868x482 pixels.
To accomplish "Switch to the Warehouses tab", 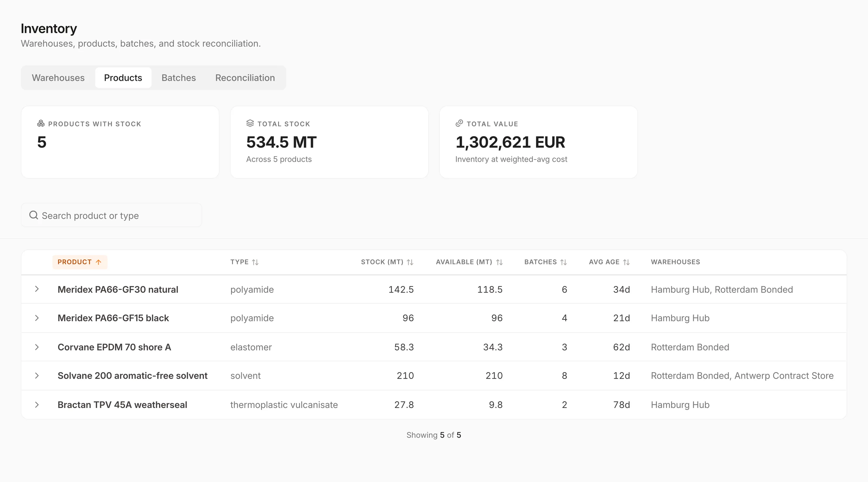I will pyautogui.click(x=58, y=78).
